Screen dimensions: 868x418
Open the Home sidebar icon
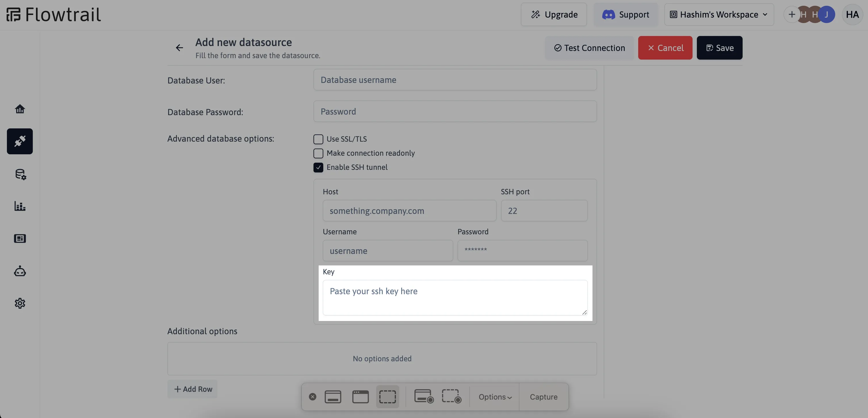tap(20, 109)
